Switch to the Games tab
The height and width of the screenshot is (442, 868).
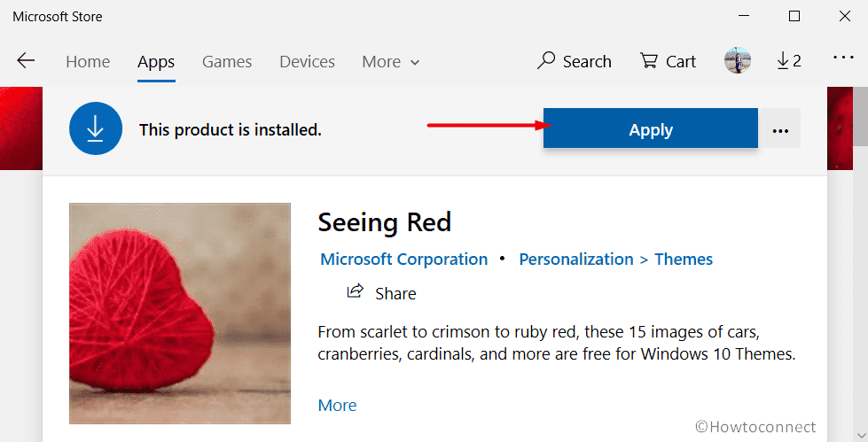tap(227, 61)
